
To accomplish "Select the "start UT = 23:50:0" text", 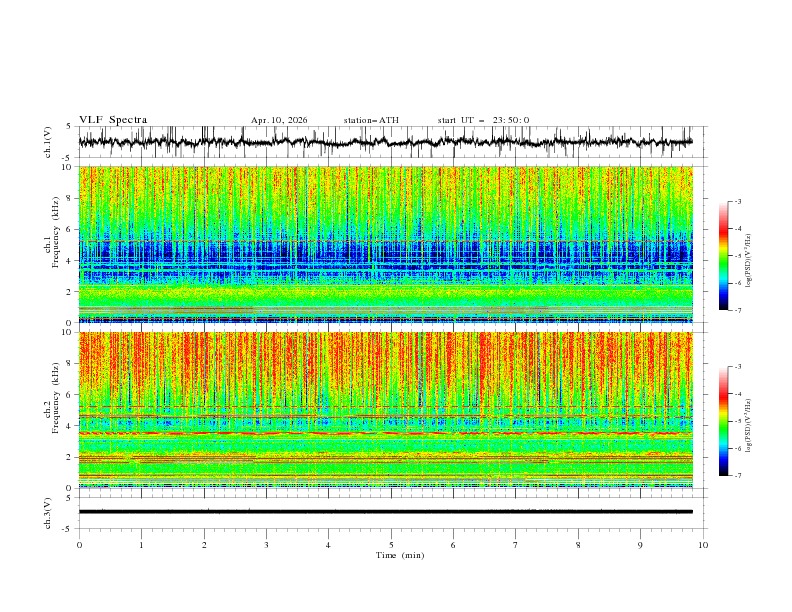I will 483,120.
